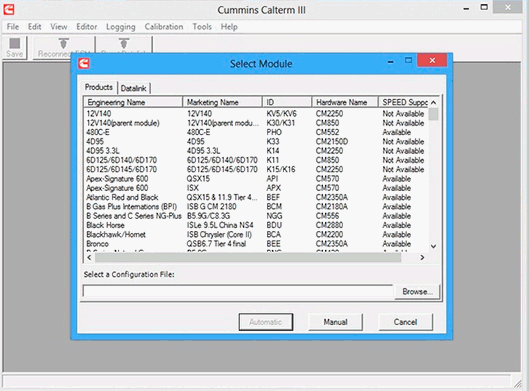
Task: Click the horizontal scrollbar thumb
Action: tap(248, 258)
